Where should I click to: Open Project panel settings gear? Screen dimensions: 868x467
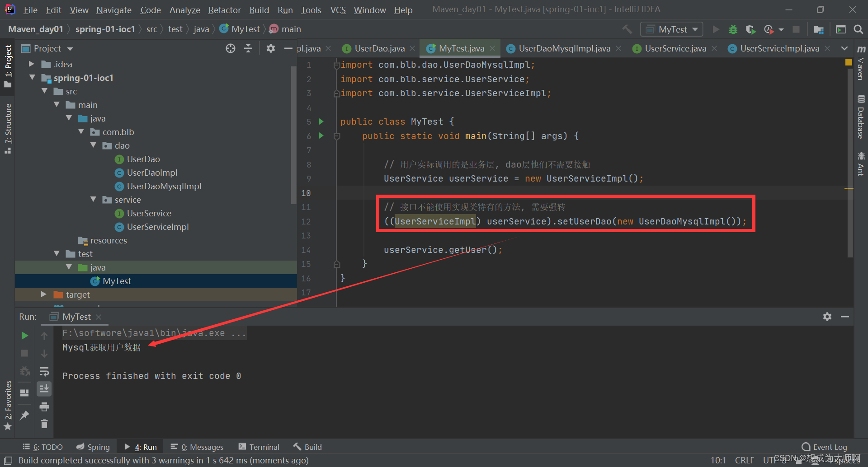tap(270, 48)
